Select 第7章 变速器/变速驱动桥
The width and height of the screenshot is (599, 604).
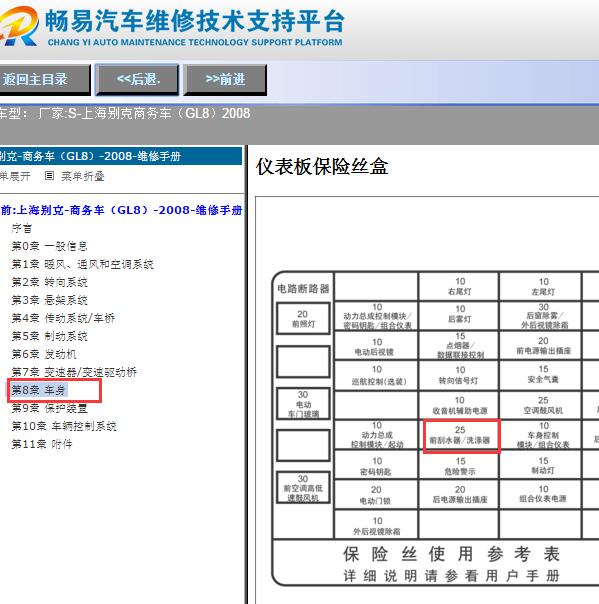74,372
